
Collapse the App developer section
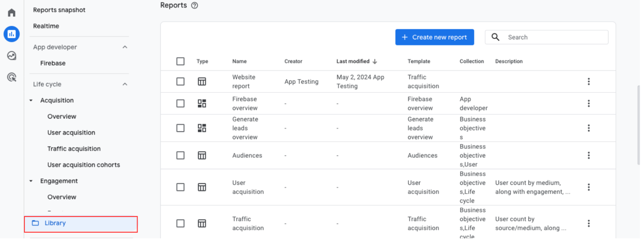125,47
